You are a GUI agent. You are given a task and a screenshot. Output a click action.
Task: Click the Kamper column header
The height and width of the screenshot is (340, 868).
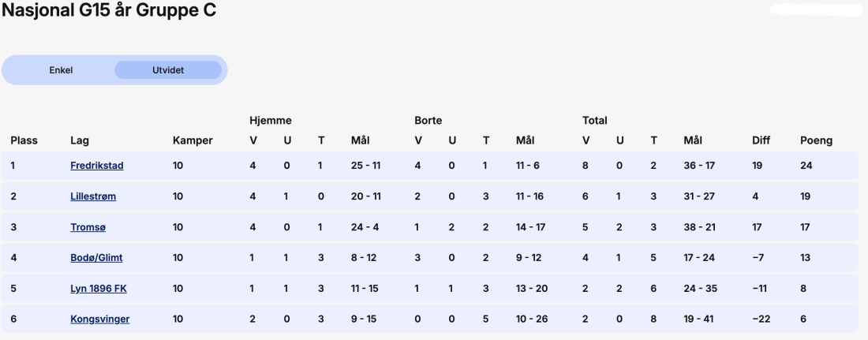pyautogui.click(x=193, y=140)
